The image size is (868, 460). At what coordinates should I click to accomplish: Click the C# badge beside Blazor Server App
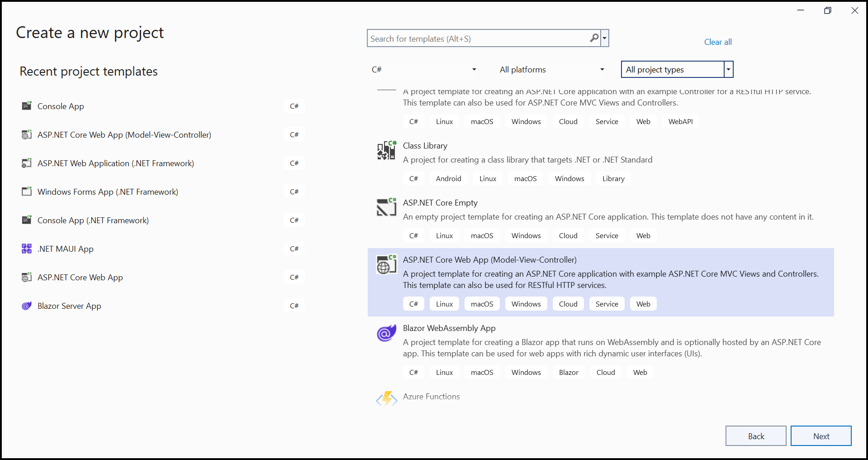(x=294, y=306)
